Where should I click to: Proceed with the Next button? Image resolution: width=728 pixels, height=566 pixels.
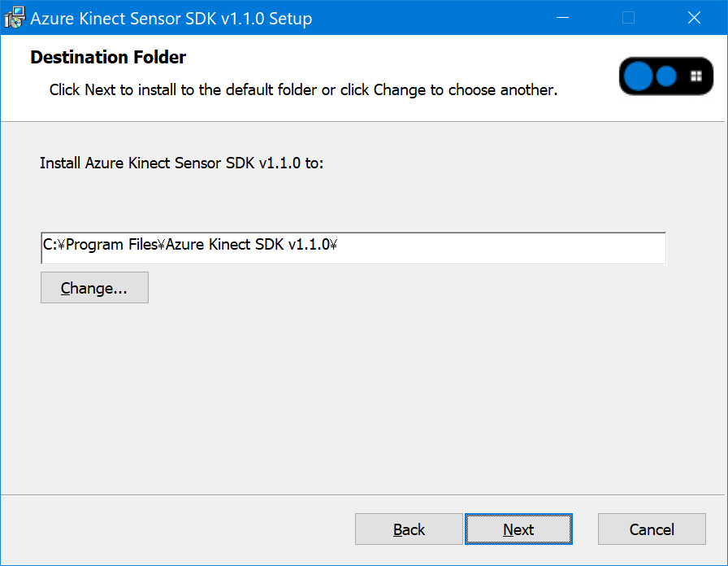518,529
